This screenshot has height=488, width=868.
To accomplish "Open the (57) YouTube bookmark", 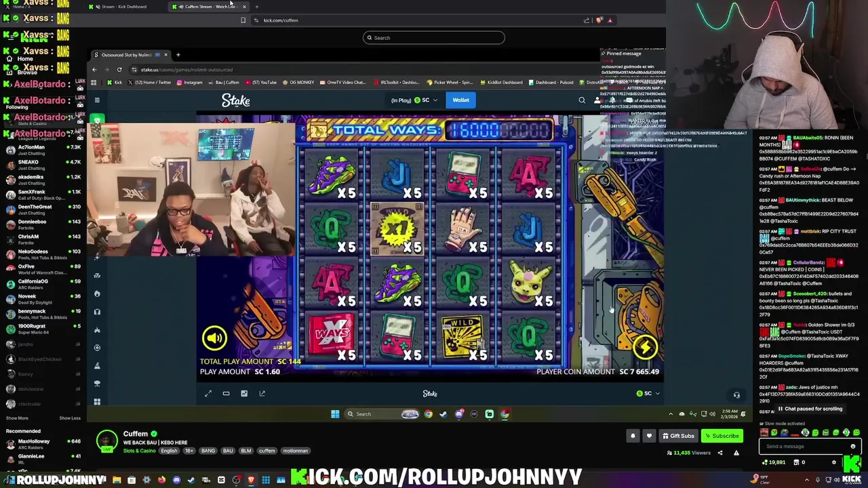I will [x=261, y=83].
